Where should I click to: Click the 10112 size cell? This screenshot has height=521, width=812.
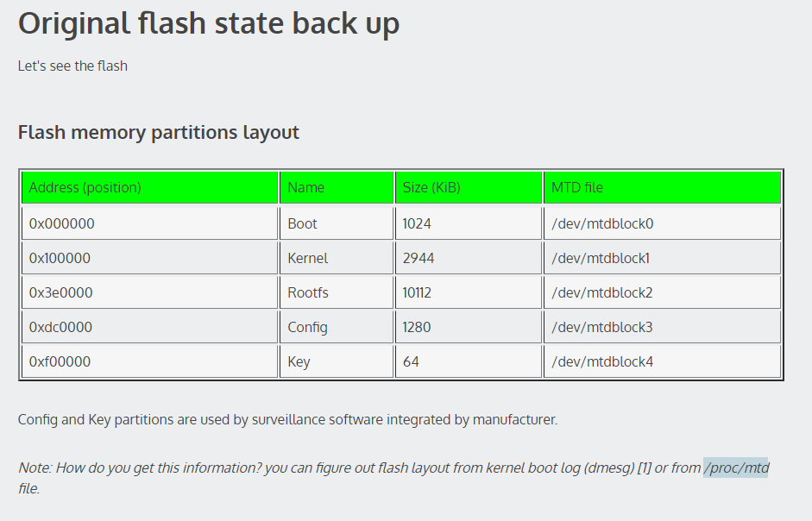pos(417,292)
